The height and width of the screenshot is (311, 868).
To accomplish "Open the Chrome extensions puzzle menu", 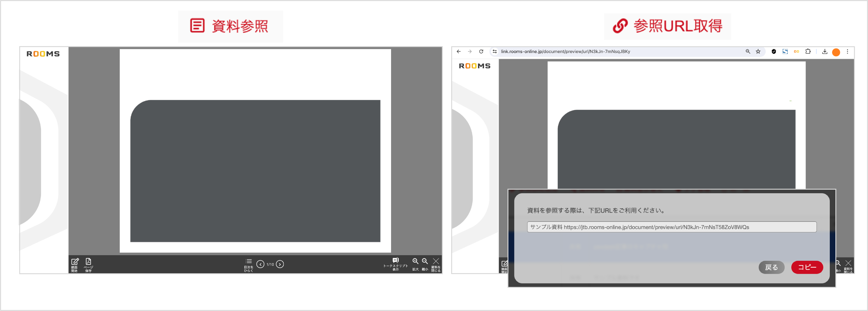I will (808, 51).
